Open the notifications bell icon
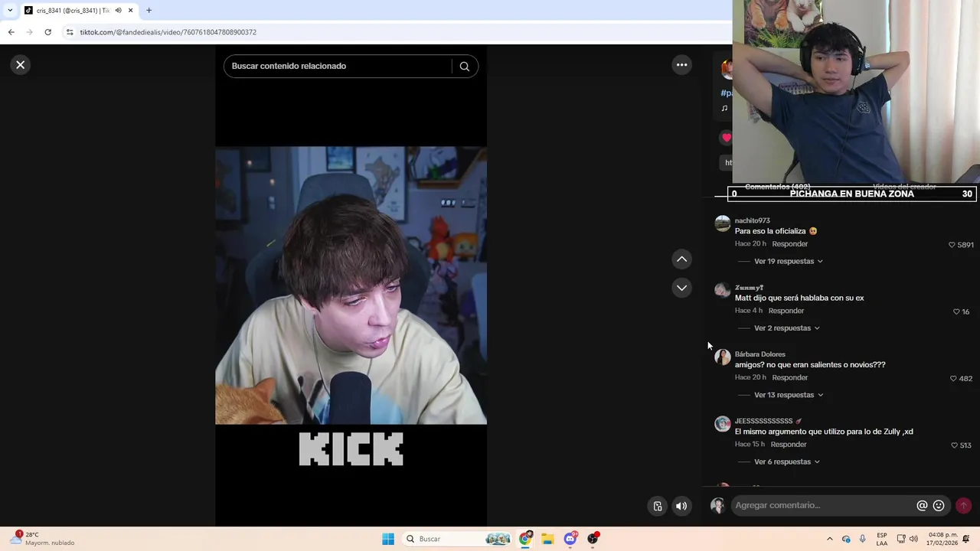Viewport: 980px width, 551px height. (x=966, y=539)
